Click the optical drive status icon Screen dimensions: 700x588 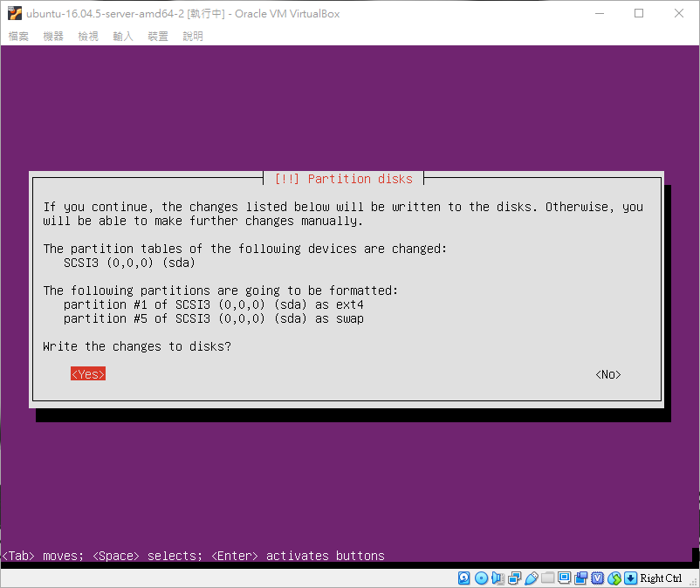[x=481, y=578]
